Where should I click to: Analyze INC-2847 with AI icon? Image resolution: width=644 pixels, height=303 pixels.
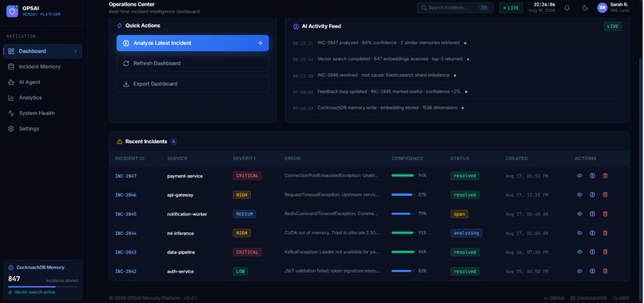[x=592, y=176]
